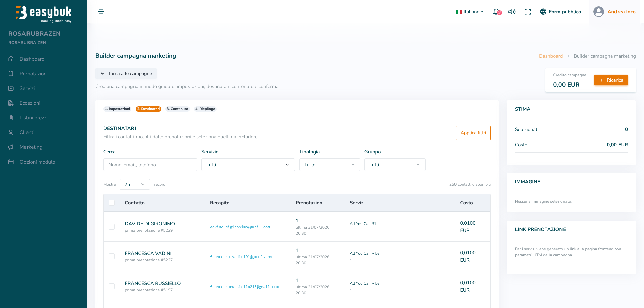This screenshot has width=644, height=308.
Task: Click the Marketing megaphone icon
Action: (x=11, y=147)
